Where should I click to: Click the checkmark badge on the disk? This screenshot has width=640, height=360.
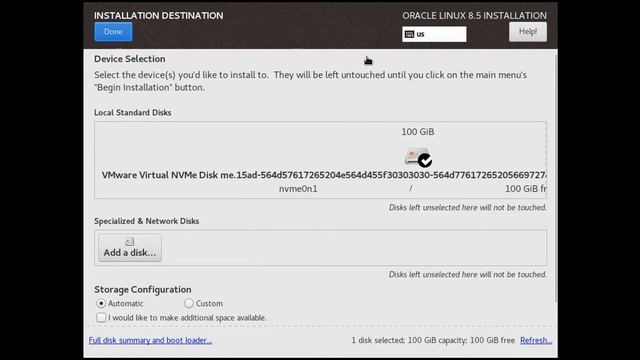pos(425,161)
